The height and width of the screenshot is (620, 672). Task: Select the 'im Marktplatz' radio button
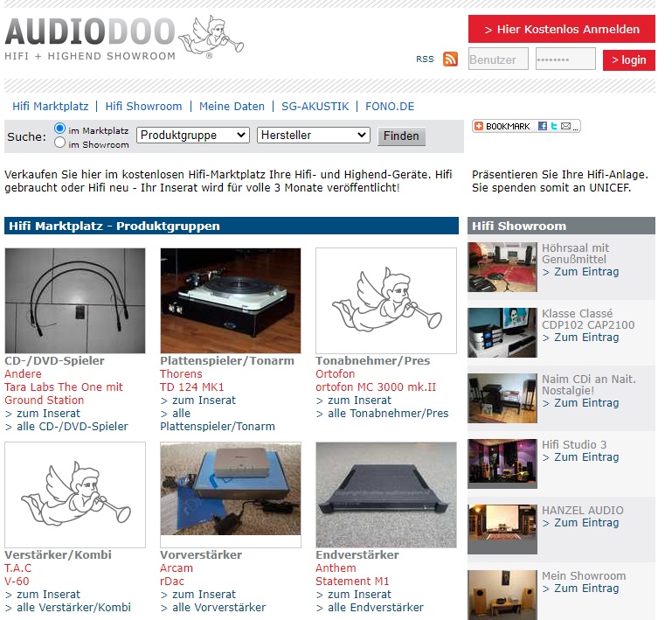(x=60, y=129)
